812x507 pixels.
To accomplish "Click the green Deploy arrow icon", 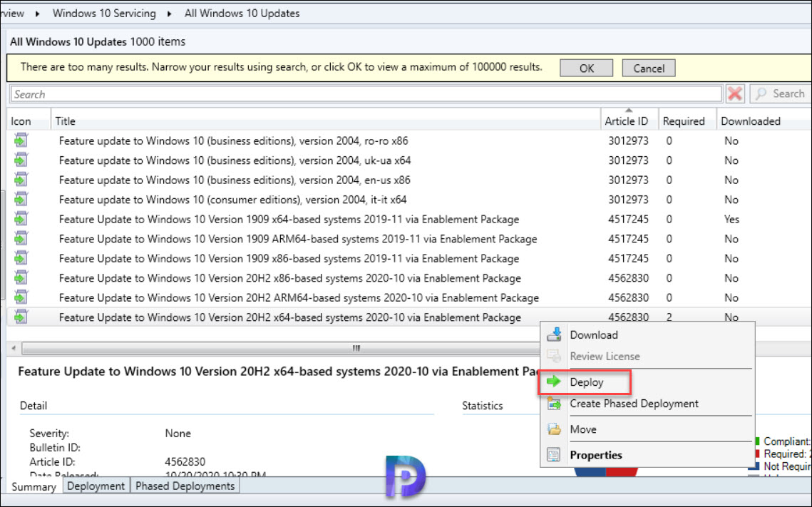I will [554, 381].
